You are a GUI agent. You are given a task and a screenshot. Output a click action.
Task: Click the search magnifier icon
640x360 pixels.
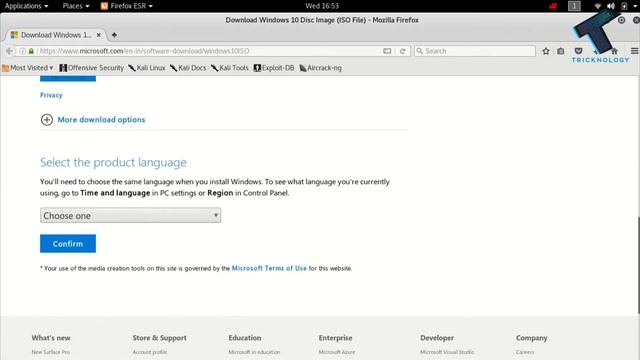coord(420,51)
